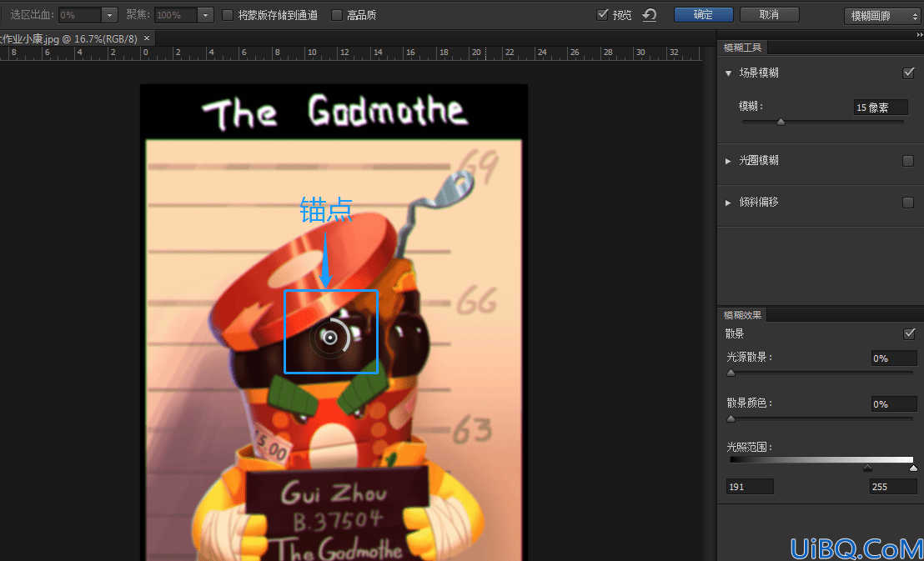Click the 模糊 amount slider handle
Image resolution: width=924 pixels, height=561 pixels.
pos(781,123)
